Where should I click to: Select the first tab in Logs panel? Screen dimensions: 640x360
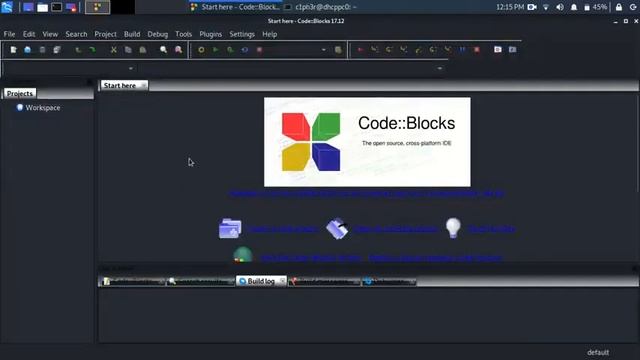(133, 281)
